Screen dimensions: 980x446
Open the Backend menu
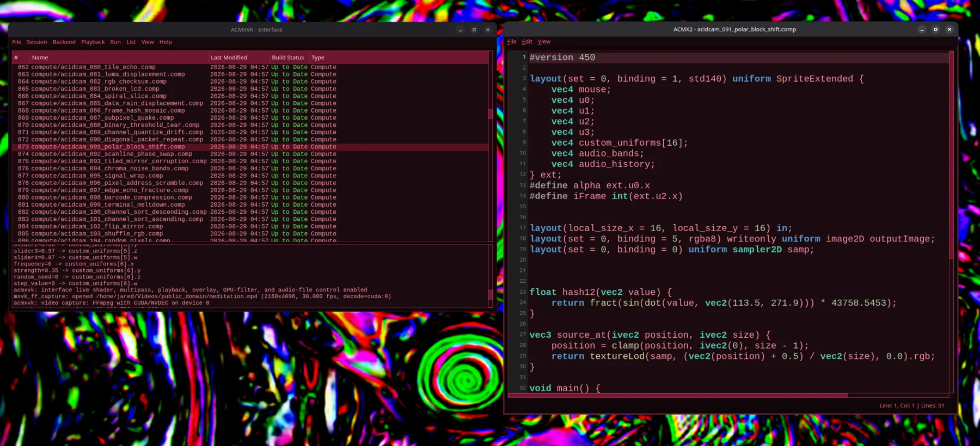[64, 42]
